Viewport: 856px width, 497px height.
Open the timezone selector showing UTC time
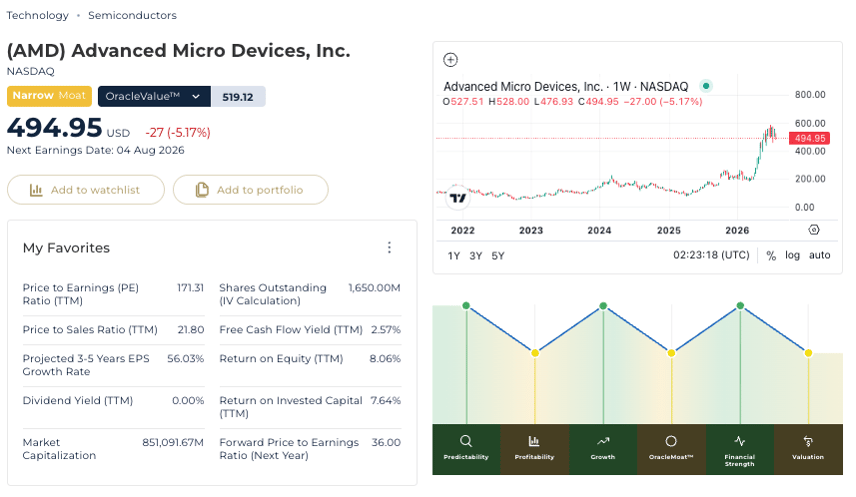tap(711, 255)
